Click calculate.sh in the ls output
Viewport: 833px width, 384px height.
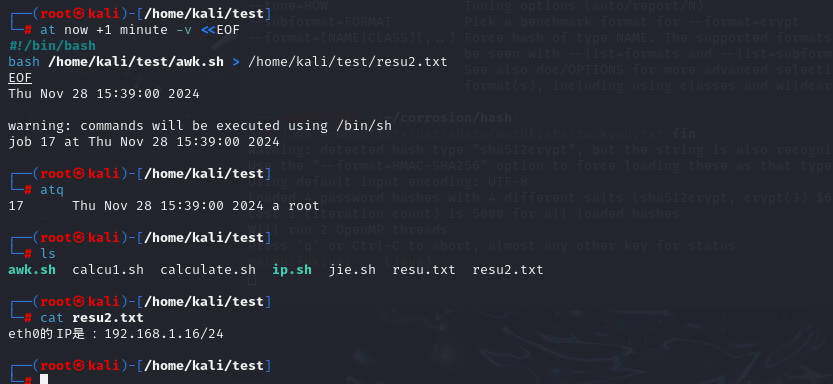click(x=208, y=270)
